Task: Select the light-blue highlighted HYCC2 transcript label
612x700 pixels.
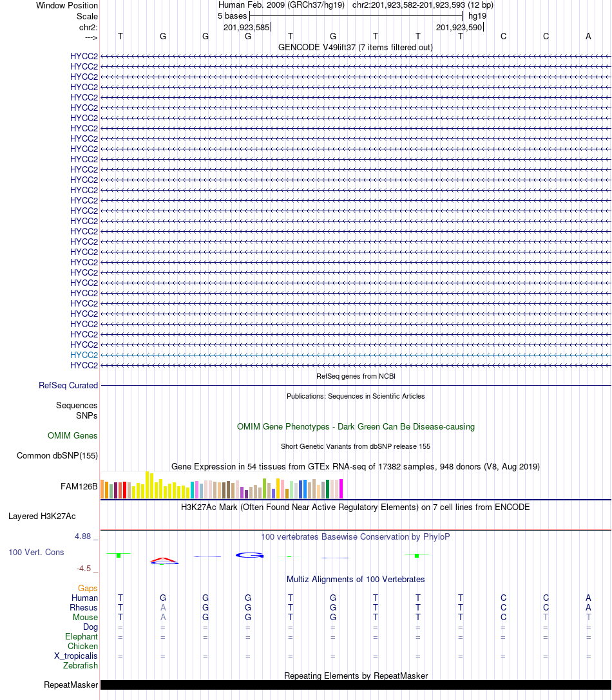Action: tap(84, 355)
